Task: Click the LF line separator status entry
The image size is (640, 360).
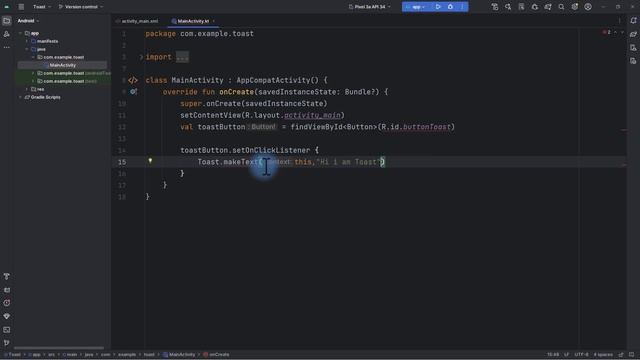Action: [567, 354]
